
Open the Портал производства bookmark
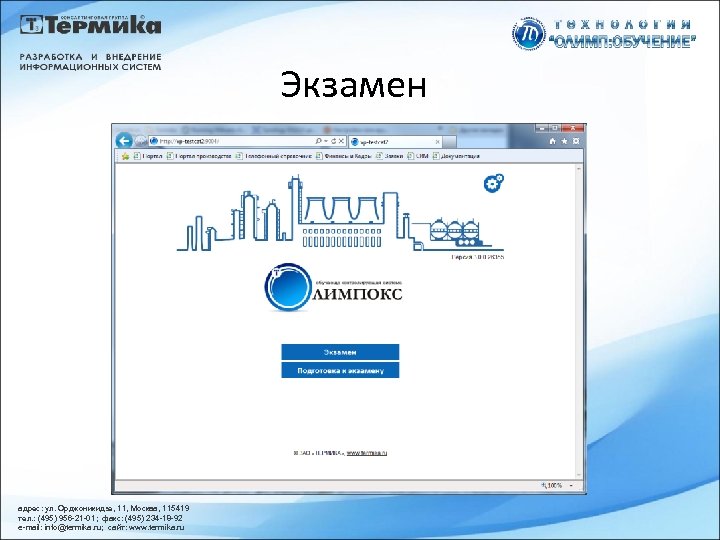pos(199,156)
